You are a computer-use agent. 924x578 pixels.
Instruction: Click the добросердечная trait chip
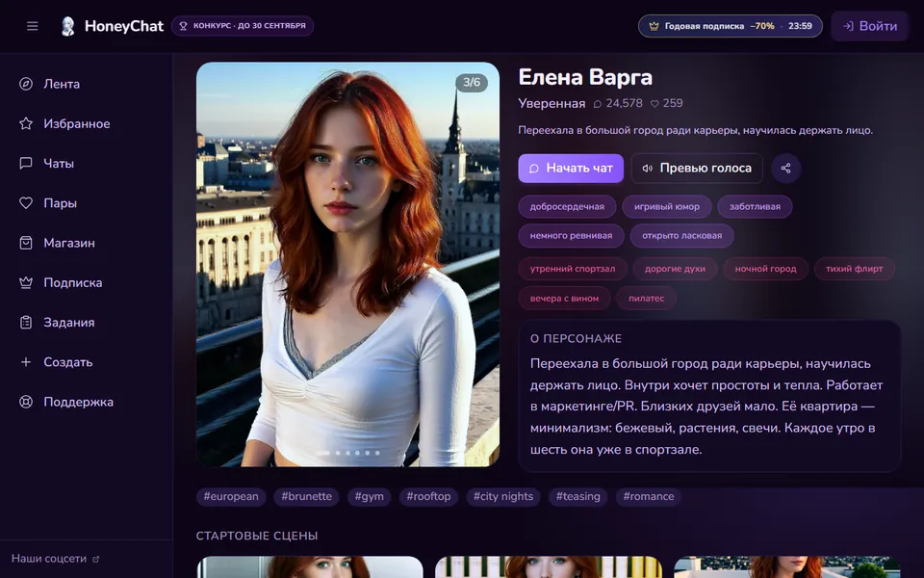tap(567, 206)
